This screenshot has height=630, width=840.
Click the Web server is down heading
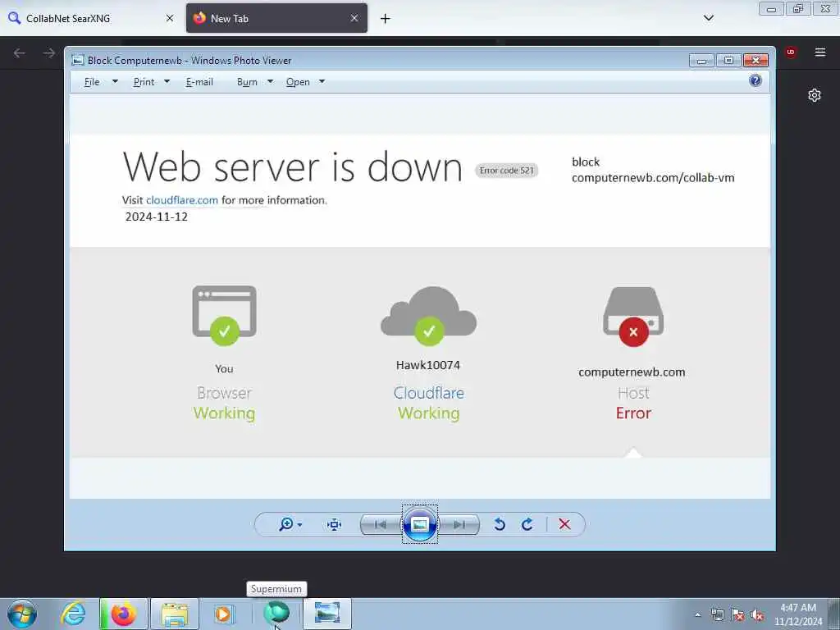[293, 167]
